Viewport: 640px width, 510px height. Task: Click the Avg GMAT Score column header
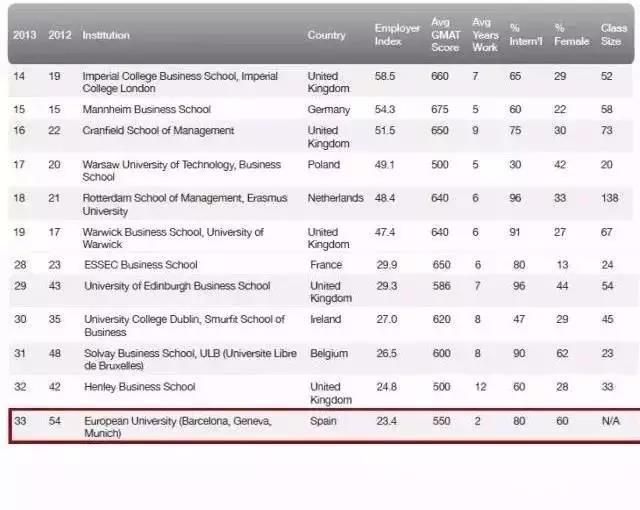[x=445, y=35]
